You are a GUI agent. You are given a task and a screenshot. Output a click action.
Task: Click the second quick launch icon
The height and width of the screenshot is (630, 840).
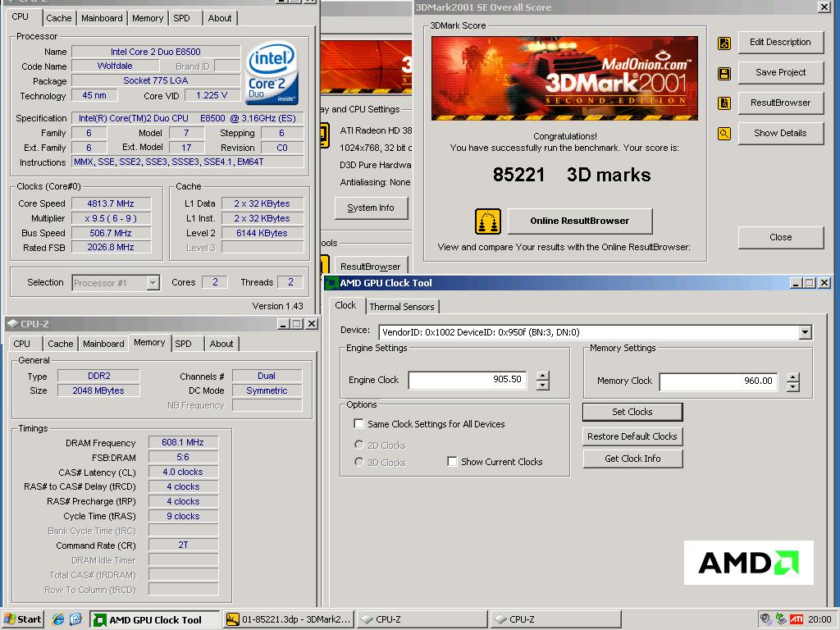click(75, 619)
